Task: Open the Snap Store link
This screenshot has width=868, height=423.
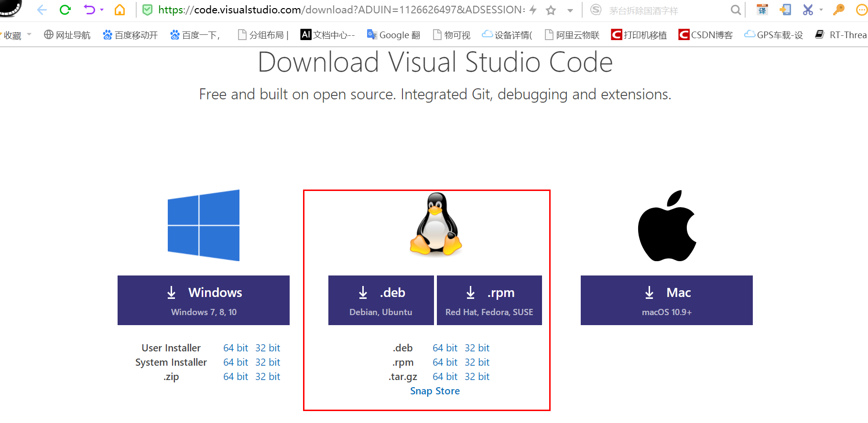Action: (435, 391)
